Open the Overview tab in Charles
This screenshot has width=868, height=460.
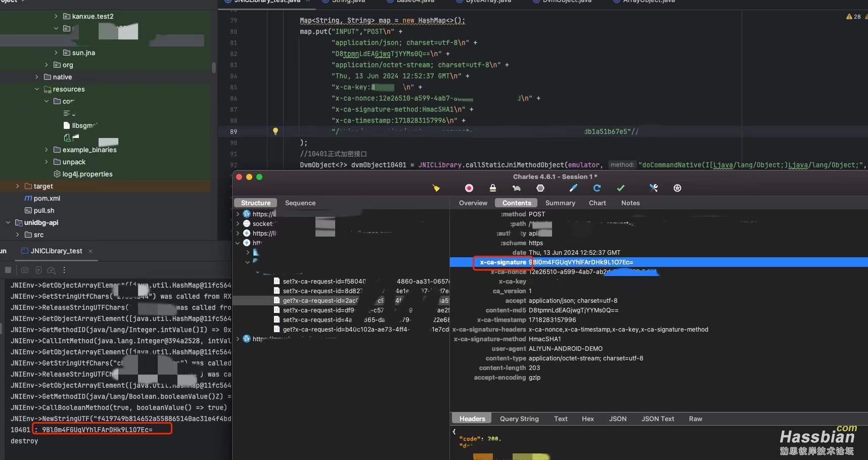473,203
